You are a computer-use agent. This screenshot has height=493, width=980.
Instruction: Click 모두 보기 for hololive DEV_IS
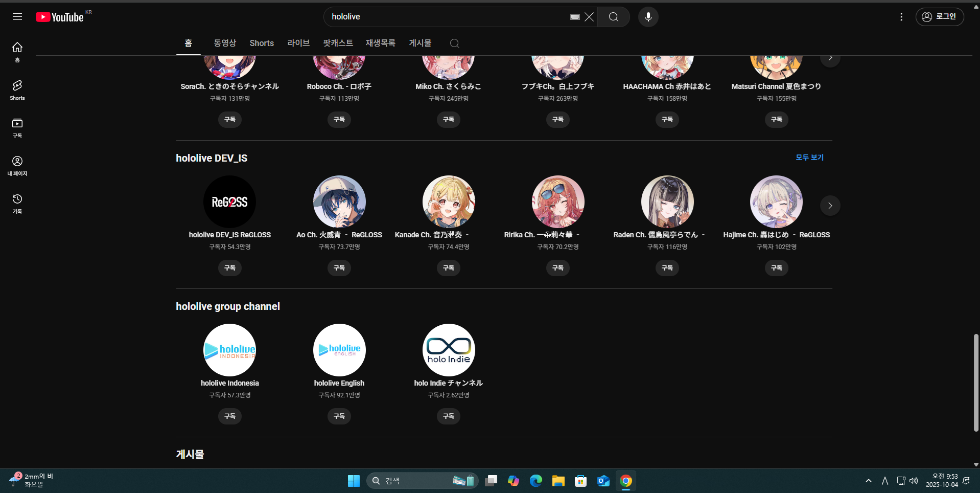tap(809, 158)
